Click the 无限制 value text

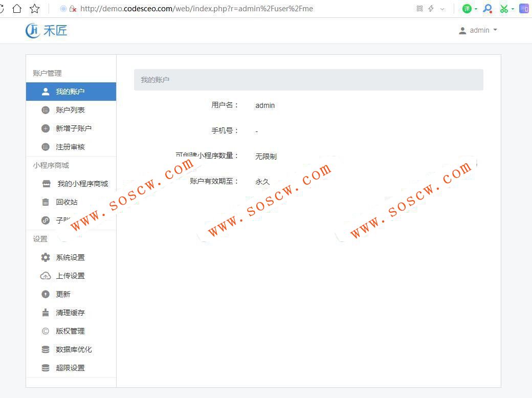point(266,157)
